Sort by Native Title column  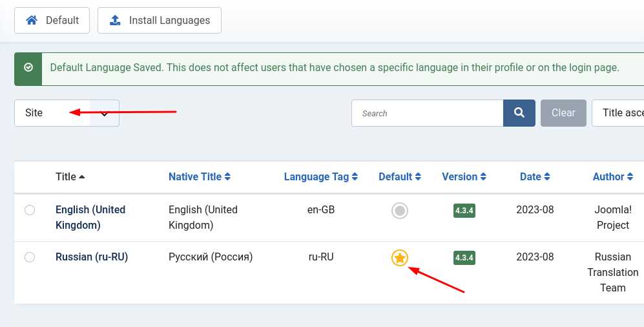tap(200, 176)
